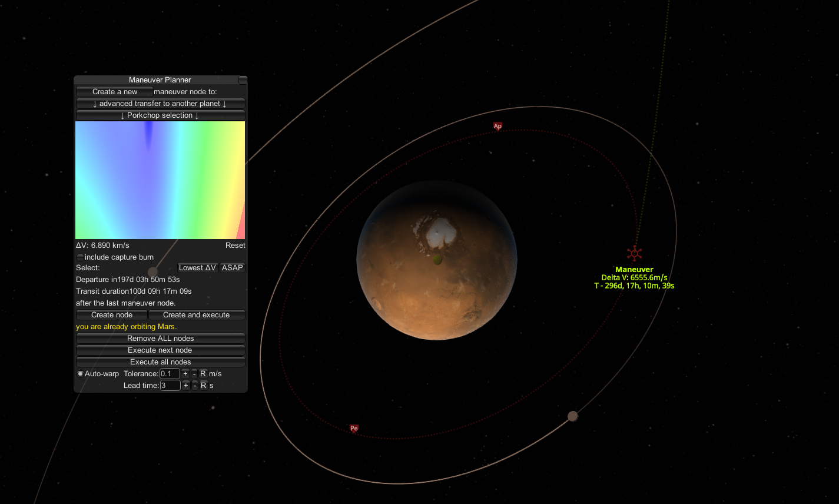The width and height of the screenshot is (839, 504).
Task: Click Execute all nodes
Action: [x=160, y=362]
